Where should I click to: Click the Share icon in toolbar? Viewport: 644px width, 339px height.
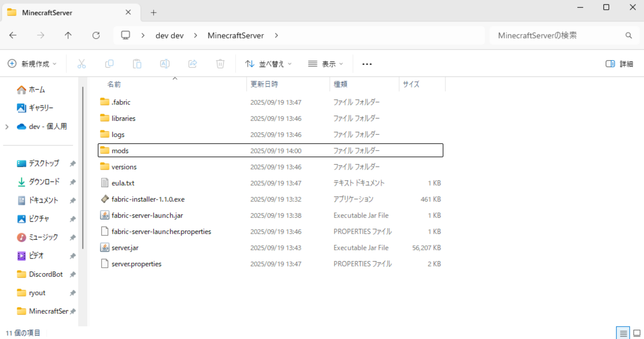click(193, 64)
